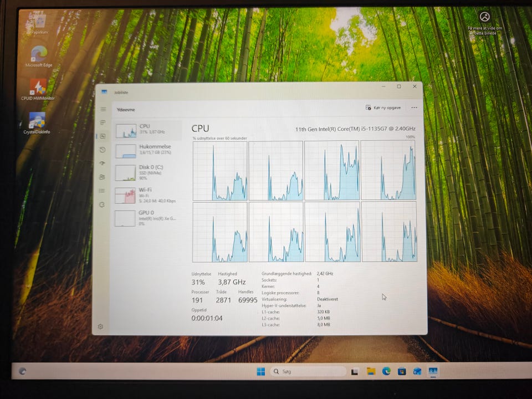Open the Users sidebar icon
Screen dimensions: 532x399
pos(102,177)
